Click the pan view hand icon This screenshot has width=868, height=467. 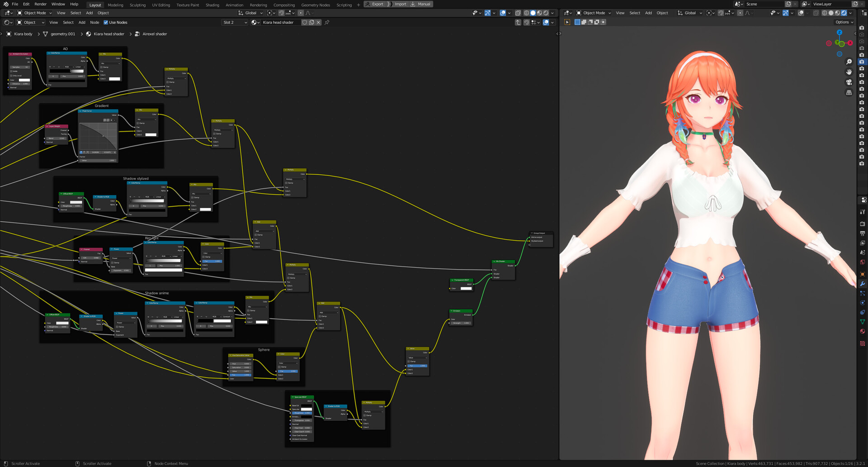click(849, 72)
